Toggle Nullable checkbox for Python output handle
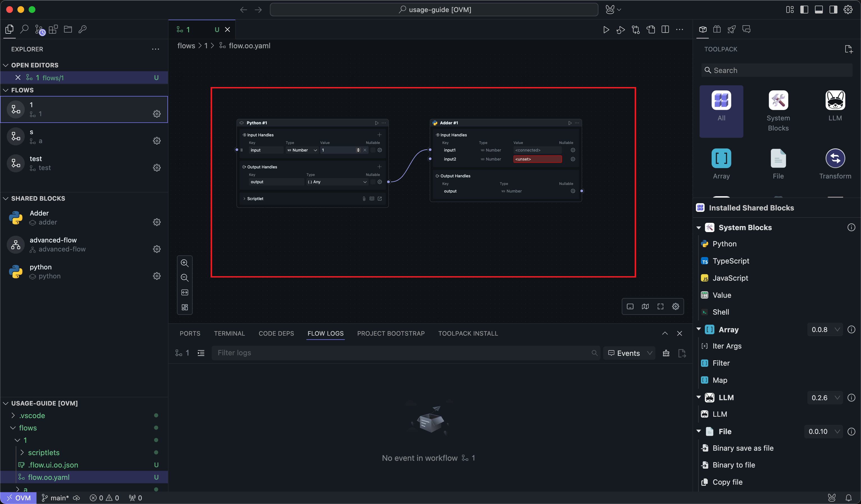 [373, 182]
